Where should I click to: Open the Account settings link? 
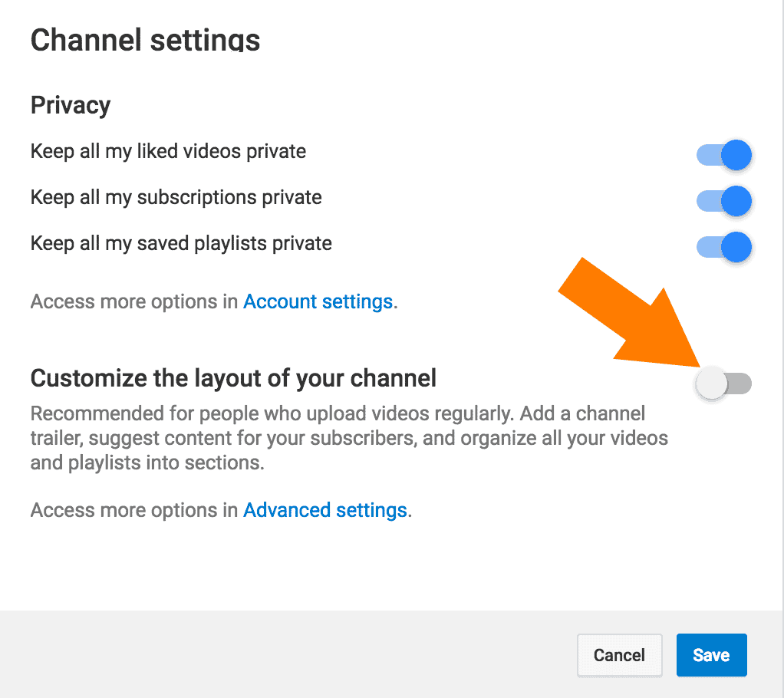[318, 301]
